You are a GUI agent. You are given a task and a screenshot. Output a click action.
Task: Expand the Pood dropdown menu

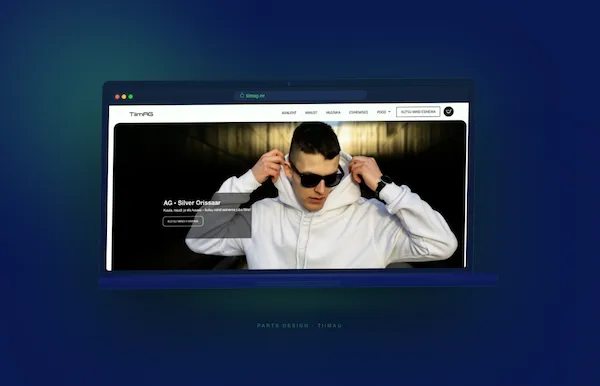[x=383, y=112]
